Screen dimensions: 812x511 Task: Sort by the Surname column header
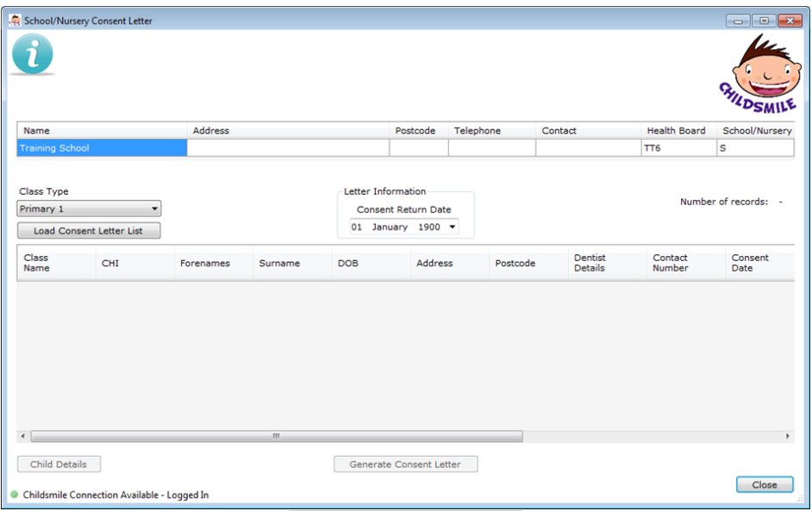point(279,264)
